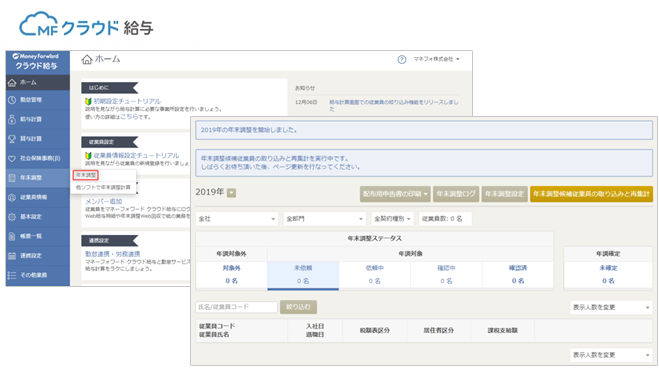Switch to 確認中 status tab

(446, 275)
